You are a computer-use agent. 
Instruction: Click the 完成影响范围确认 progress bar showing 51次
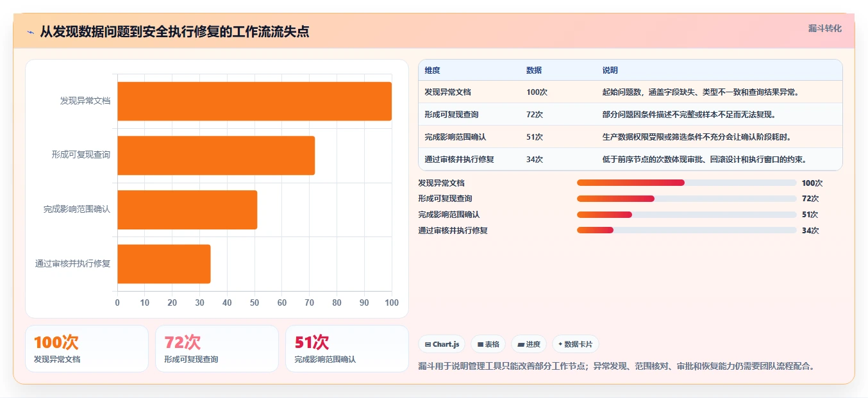pyautogui.click(x=687, y=215)
